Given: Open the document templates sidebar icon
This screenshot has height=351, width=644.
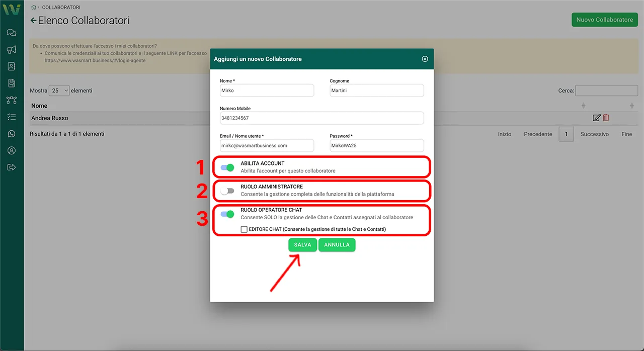Looking at the screenshot, I should click(x=12, y=83).
